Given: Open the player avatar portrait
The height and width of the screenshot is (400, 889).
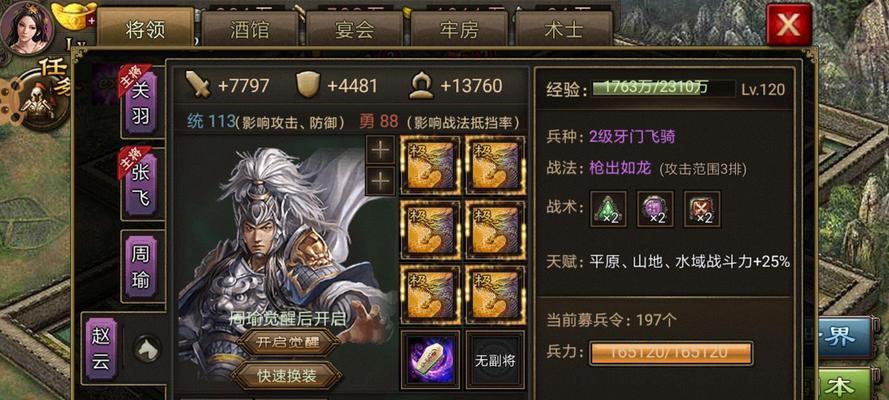Looking at the screenshot, I should 26,27.
